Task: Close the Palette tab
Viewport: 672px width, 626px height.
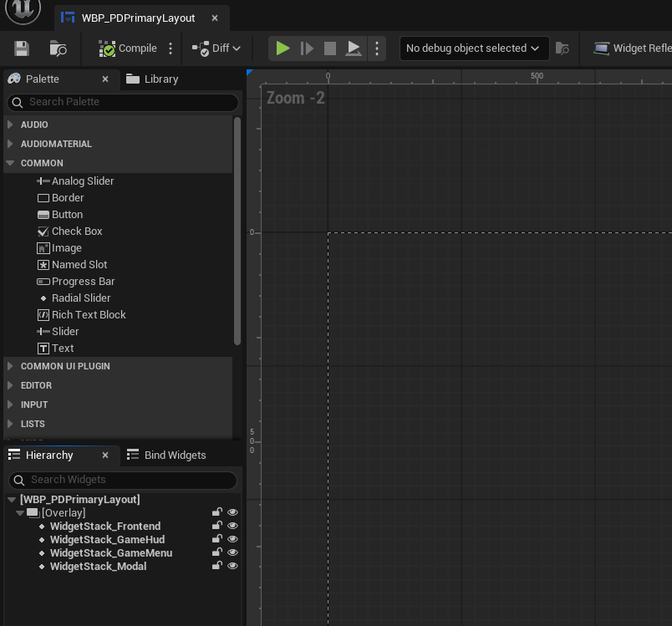Action: click(105, 79)
